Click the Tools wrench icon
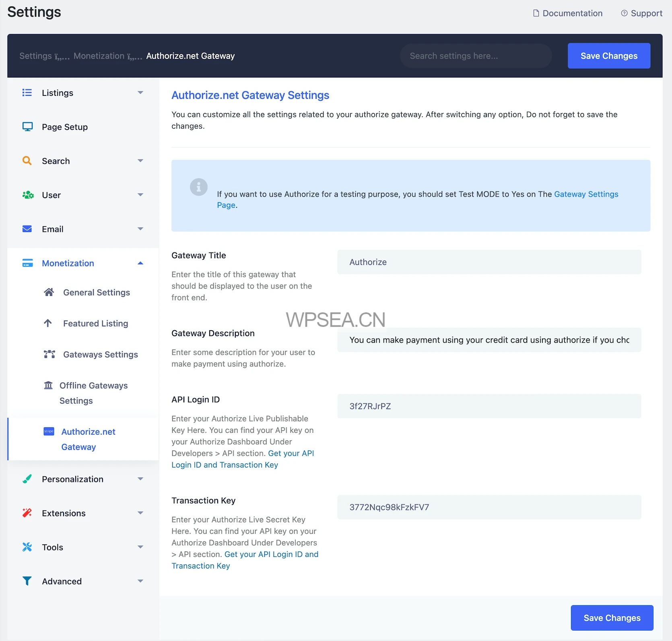 click(27, 547)
